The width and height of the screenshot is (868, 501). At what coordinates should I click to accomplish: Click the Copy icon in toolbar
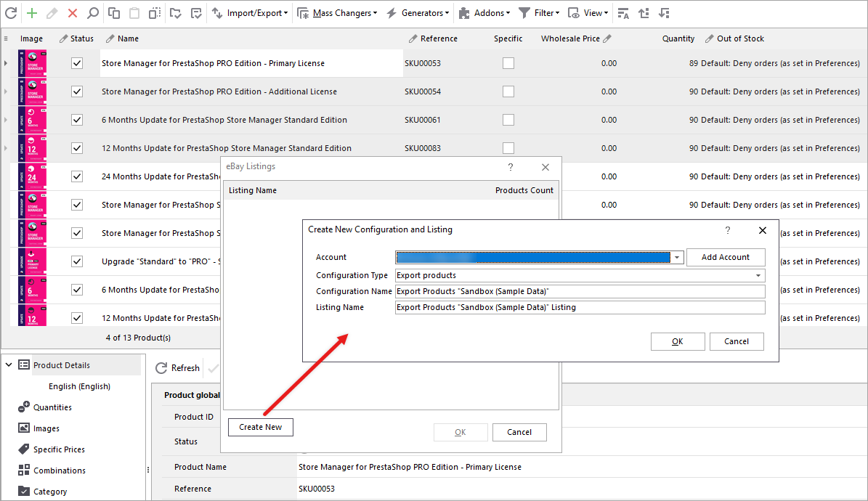click(114, 13)
